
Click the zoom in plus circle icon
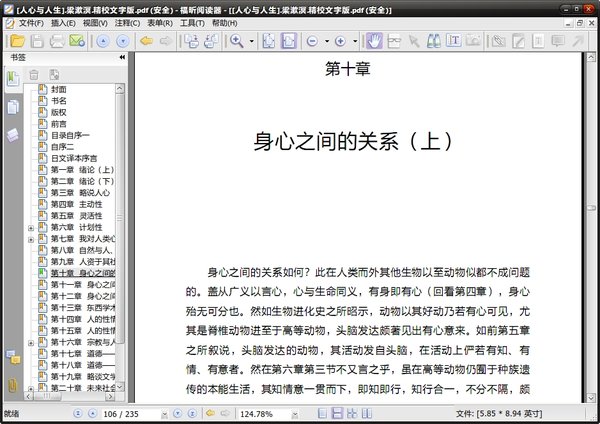click(x=340, y=41)
